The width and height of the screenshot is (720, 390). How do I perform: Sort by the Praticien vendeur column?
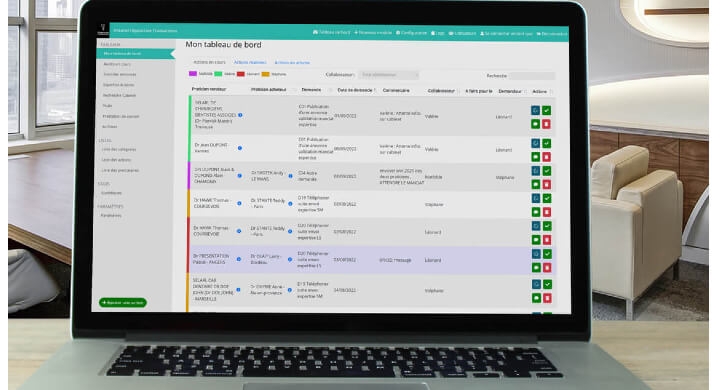pyautogui.click(x=209, y=89)
